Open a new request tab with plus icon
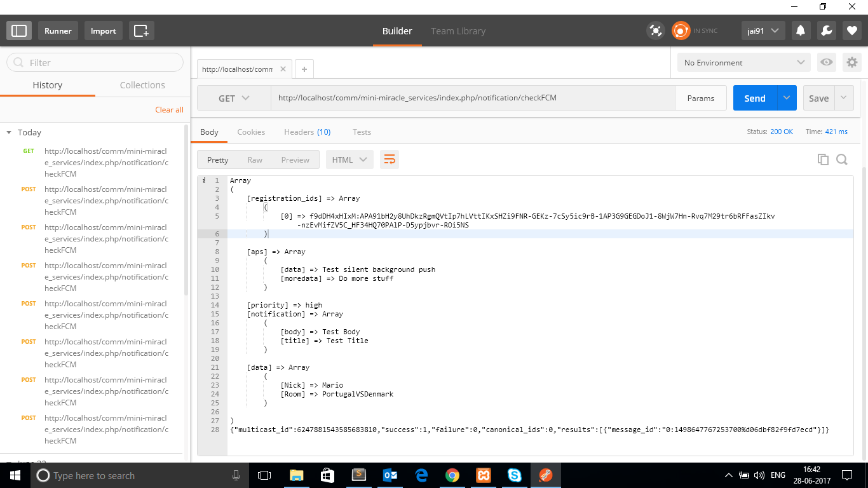Viewport: 868px width, 488px height. (304, 68)
